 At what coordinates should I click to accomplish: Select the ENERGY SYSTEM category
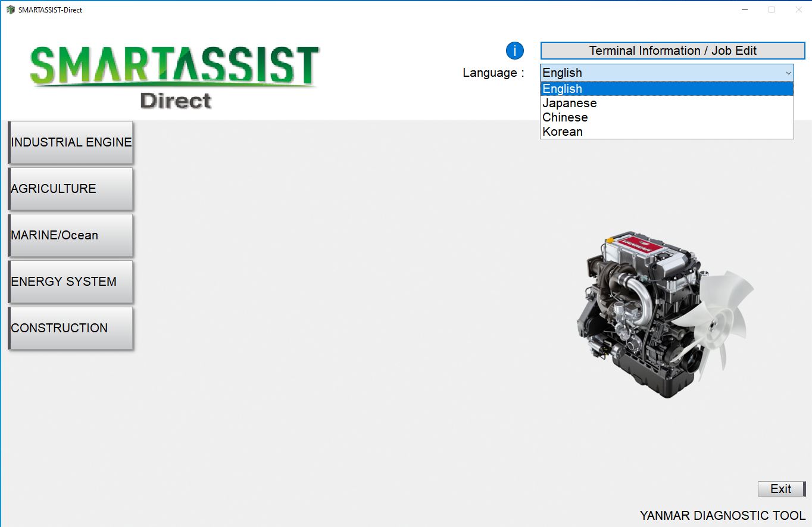tap(70, 281)
